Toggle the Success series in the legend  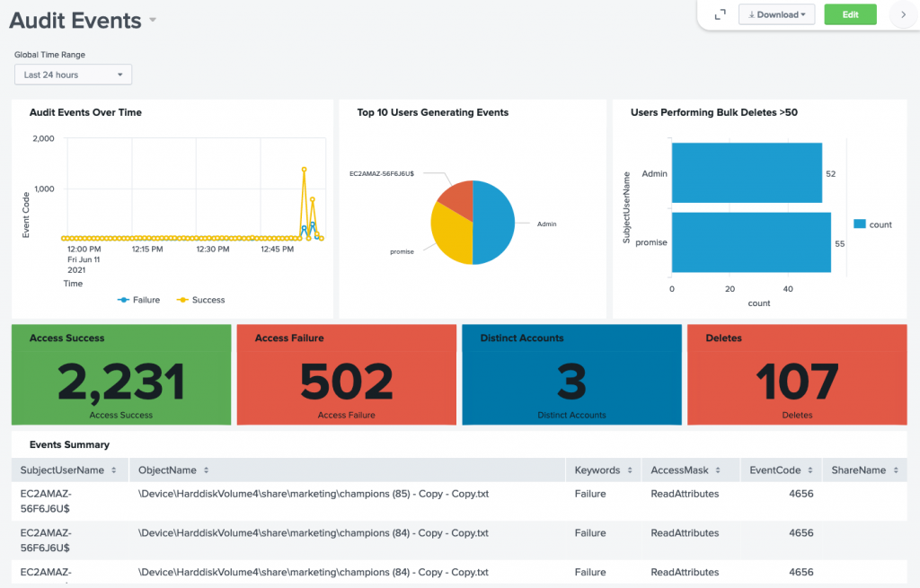[x=199, y=299]
